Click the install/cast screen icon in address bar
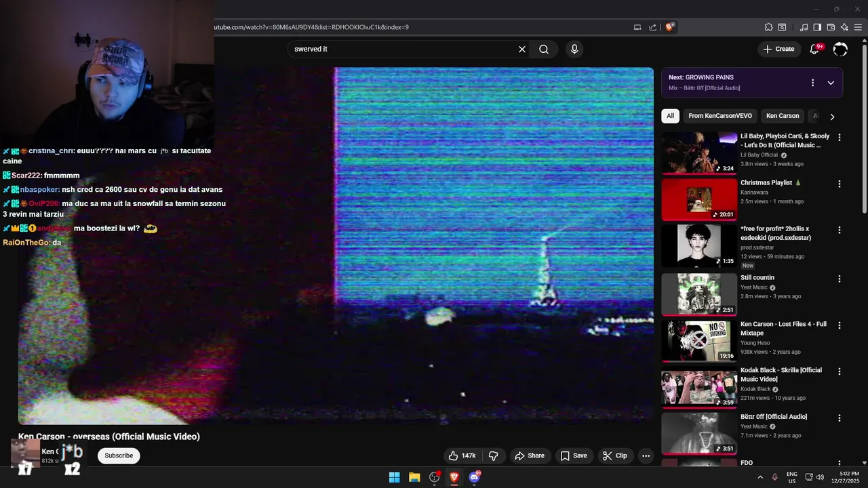Image resolution: width=868 pixels, height=488 pixels. [637, 27]
